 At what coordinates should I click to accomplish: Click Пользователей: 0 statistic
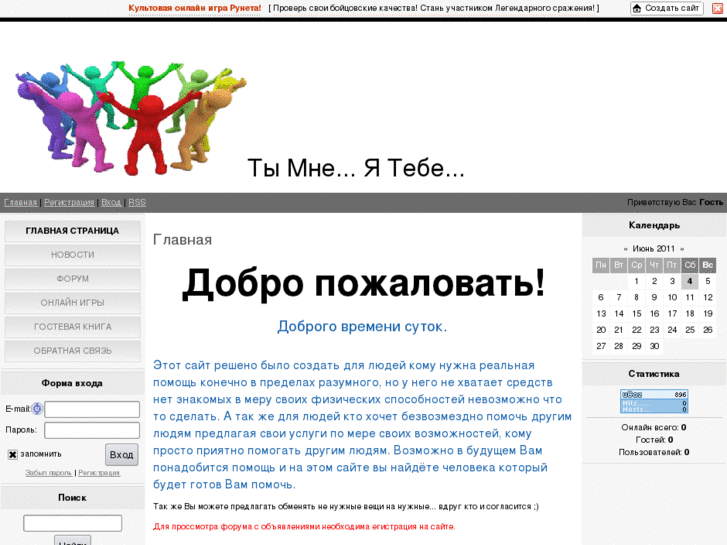[x=654, y=452]
